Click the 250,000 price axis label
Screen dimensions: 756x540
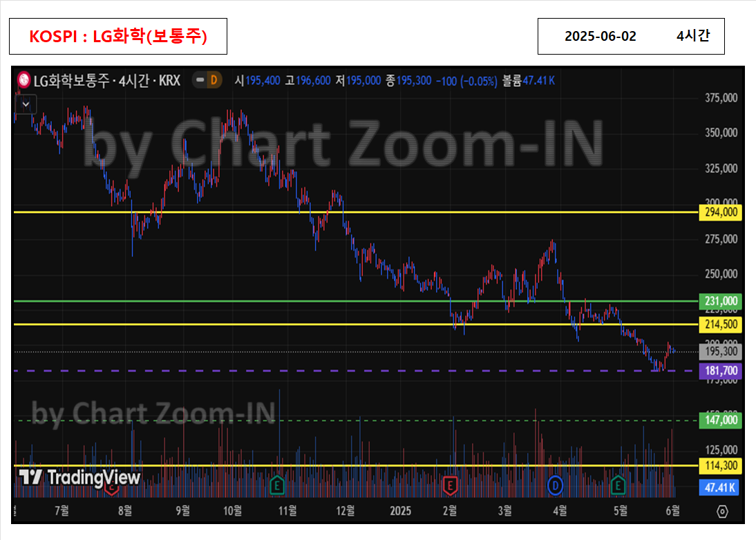[x=721, y=274]
